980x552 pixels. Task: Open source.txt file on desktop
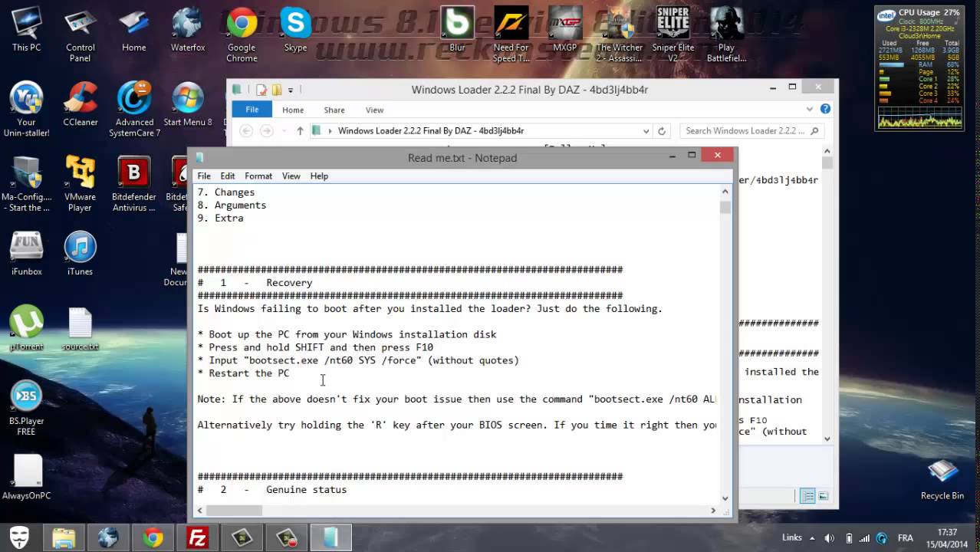click(x=80, y=329)
